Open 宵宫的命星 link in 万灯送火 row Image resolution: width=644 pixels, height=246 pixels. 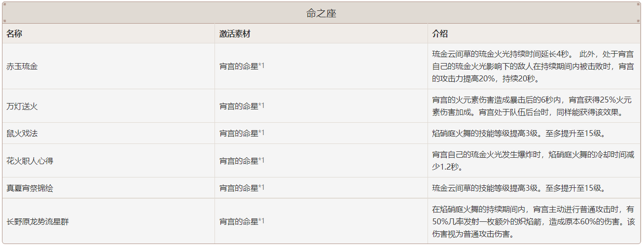[x=239, y=105]
